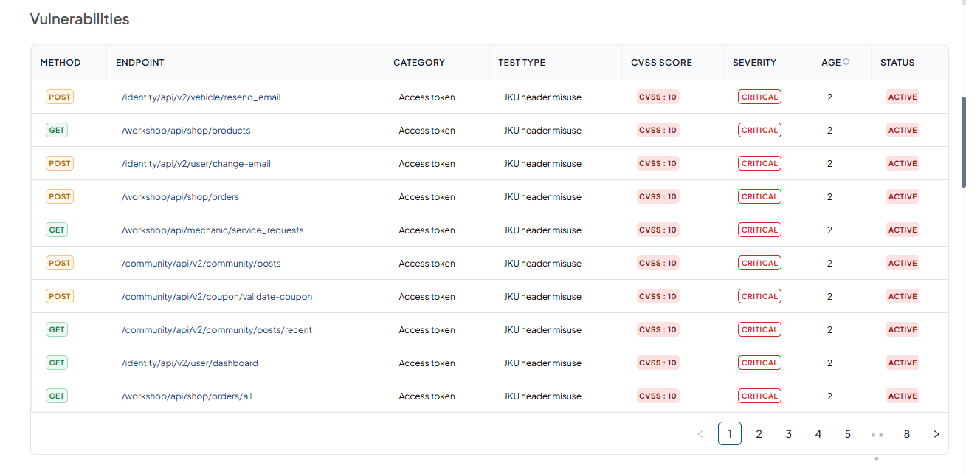Click CRITICAL badge on shop/products row
980x474 pixels.
(x=759, y=130)
